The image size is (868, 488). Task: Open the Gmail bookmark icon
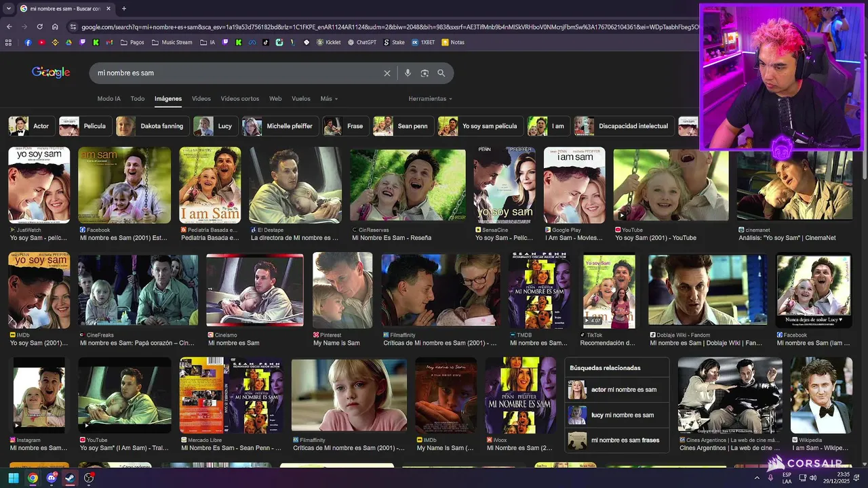pos(109,42)
